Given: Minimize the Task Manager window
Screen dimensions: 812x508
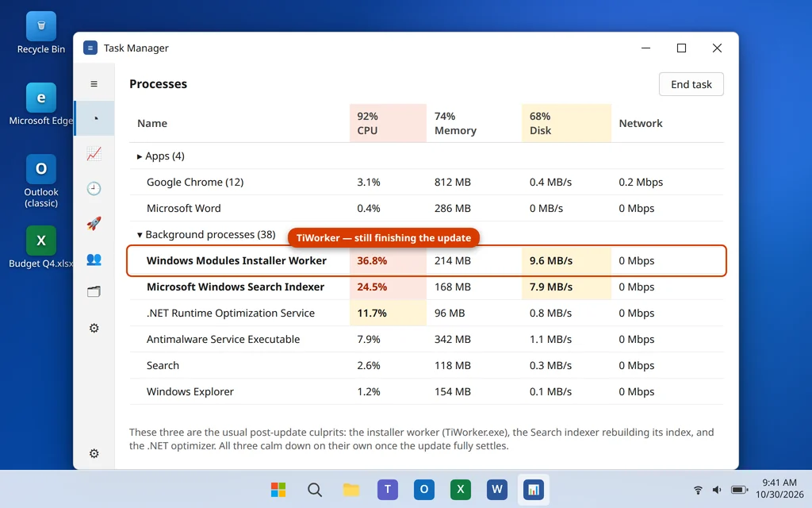Looking at the screenshot, I should click(645, 48).
